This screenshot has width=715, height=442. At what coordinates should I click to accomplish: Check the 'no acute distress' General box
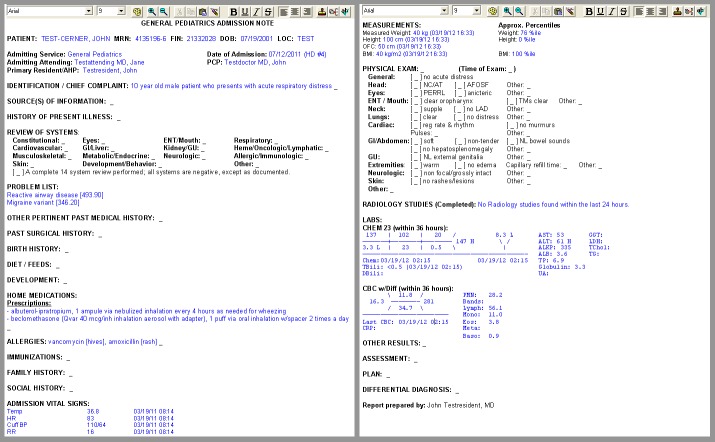[415, 77]
